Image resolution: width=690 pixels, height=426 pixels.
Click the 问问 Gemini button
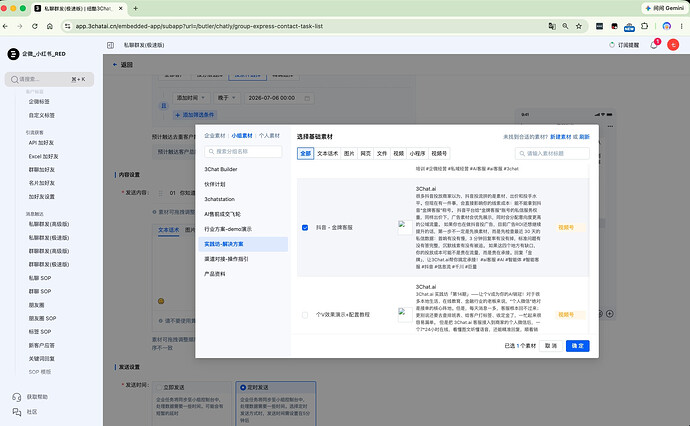[665, 8]
